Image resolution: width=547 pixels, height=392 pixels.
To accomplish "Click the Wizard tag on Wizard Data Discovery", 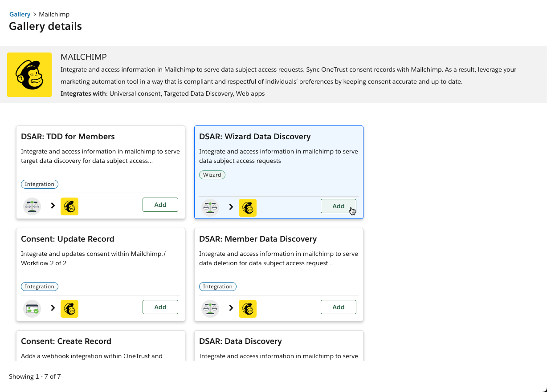I will tap(212, 175).
